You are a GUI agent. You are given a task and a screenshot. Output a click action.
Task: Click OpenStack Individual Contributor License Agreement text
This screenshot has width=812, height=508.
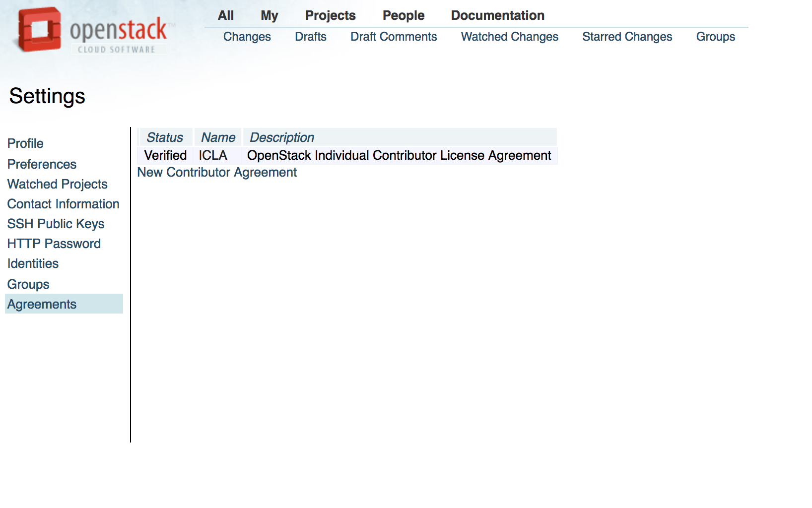pyautogui.click(x=399, y=155)
